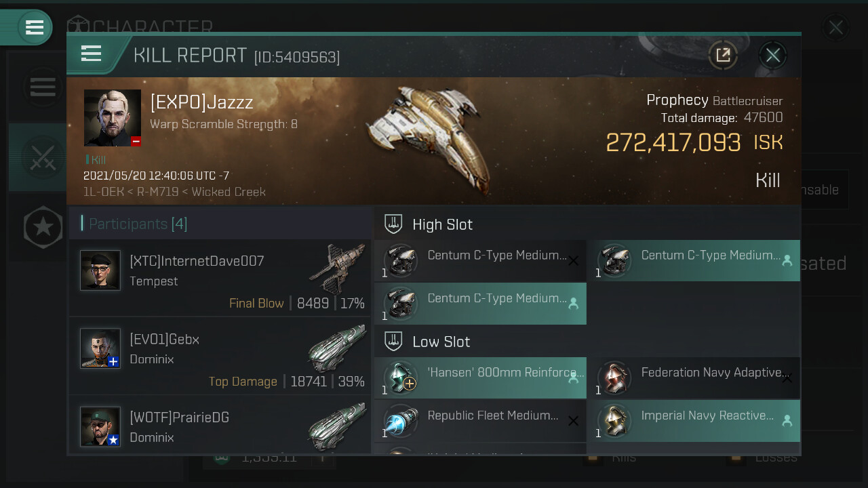Click the Prophecy ship image

(426, 138)
